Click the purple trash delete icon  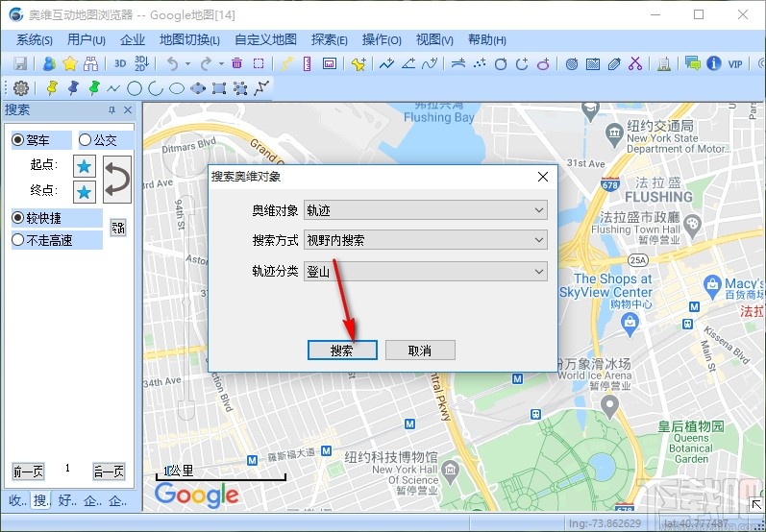[x=237, y=63]
